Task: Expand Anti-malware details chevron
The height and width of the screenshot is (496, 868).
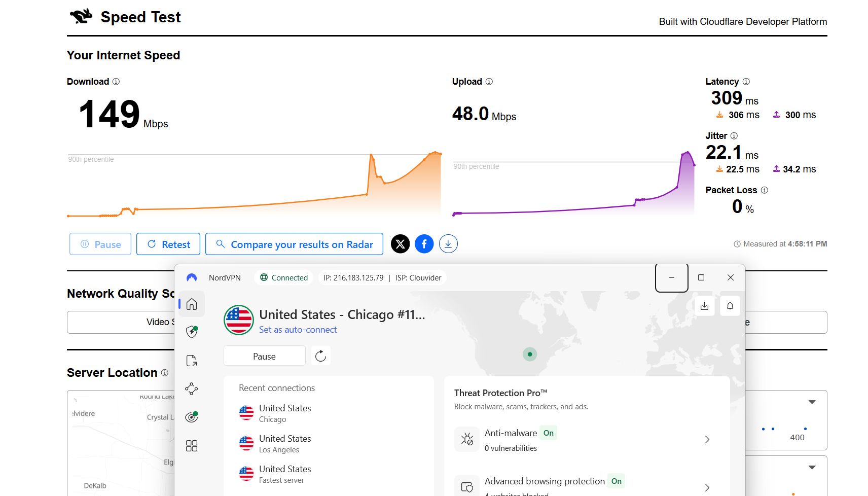Action: pos(707,440)
